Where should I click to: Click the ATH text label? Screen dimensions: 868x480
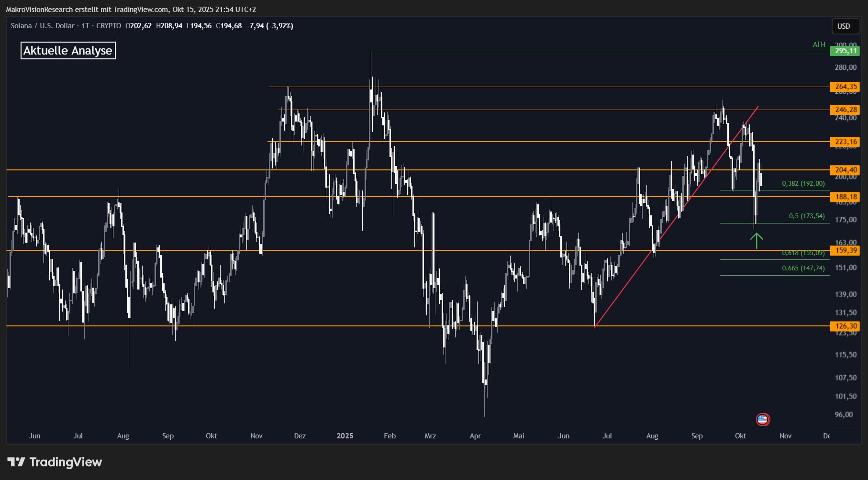coord(819,45)
